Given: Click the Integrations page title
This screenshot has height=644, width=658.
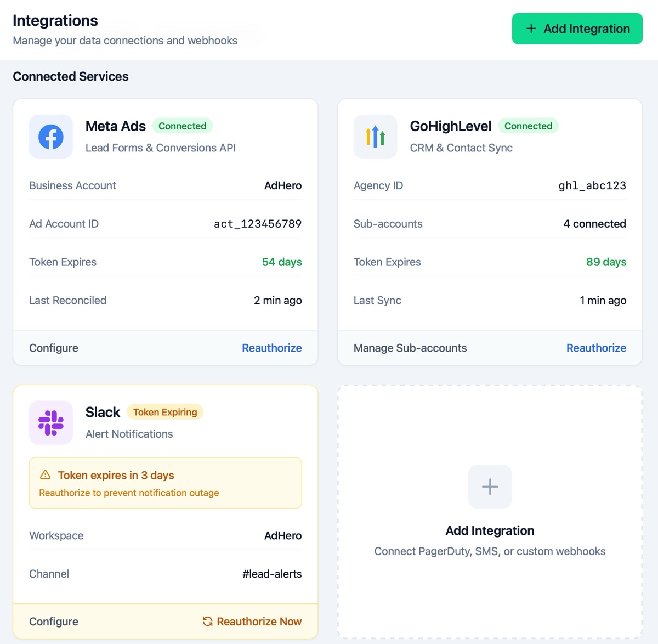Looking at the screenshot, I should (55, 20).
